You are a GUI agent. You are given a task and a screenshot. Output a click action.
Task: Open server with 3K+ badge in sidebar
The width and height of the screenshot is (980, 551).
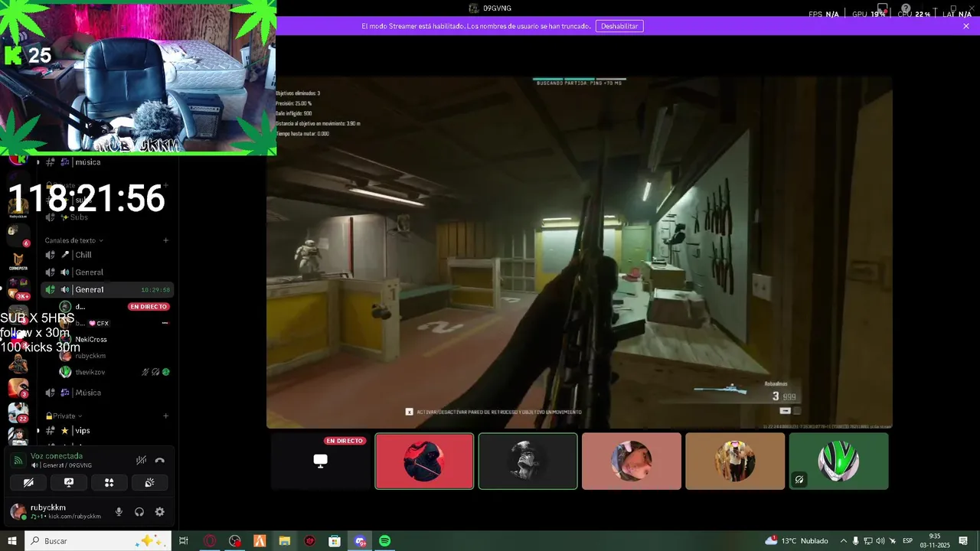click(18, 288)
